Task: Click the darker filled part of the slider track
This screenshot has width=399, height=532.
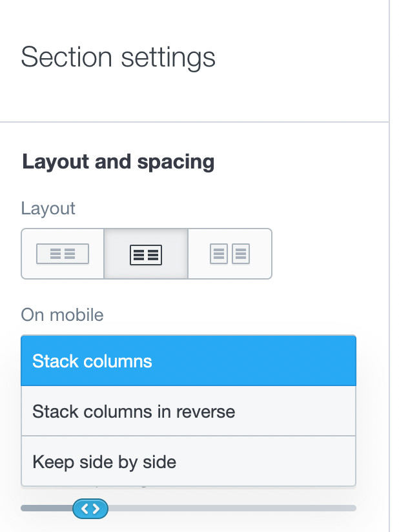Action: click(47, 508)
